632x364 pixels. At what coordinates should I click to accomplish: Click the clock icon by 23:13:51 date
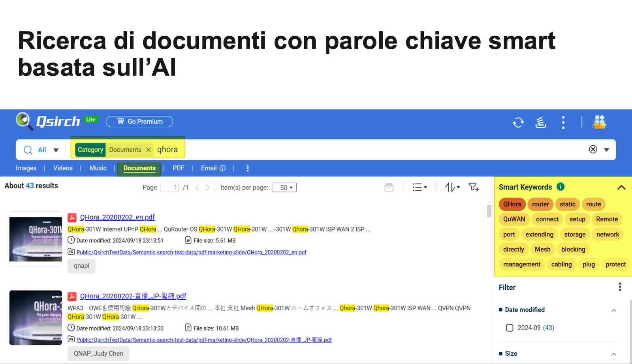pos(71,240)
